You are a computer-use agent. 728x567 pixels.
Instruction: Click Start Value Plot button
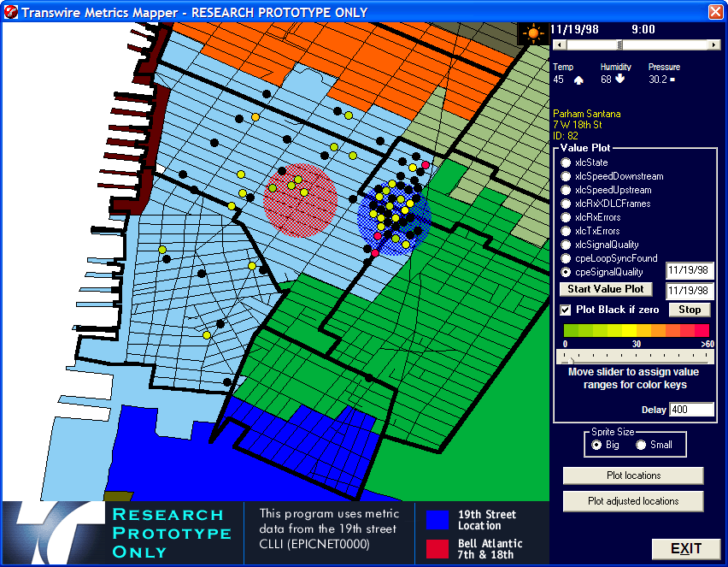click(x=606, y=289)
